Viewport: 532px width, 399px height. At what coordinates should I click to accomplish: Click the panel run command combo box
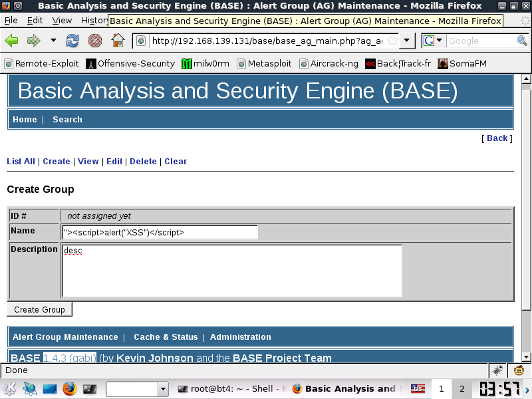(132, 389)
